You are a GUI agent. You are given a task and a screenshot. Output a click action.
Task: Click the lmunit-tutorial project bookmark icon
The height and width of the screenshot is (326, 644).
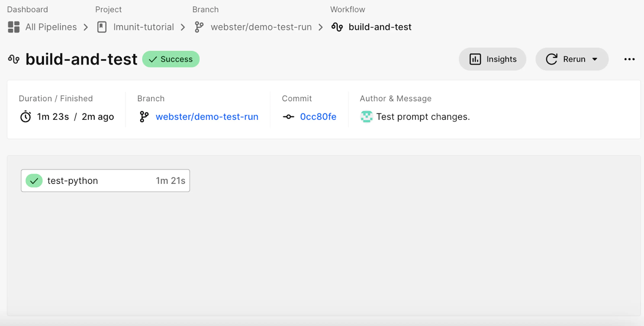click(102, 27)
